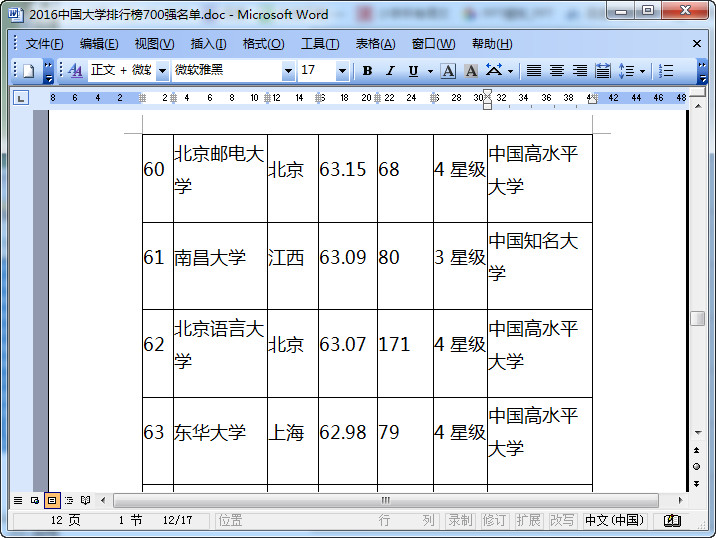Viewport: 716px width, 538px height.
Task: Apply bold formatting
Action: [x=367, y=71]
